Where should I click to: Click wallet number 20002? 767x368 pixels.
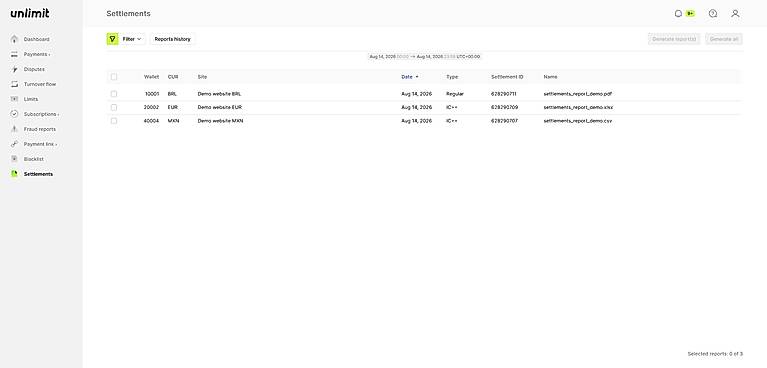pyautogui.click(x=151, y=107)
